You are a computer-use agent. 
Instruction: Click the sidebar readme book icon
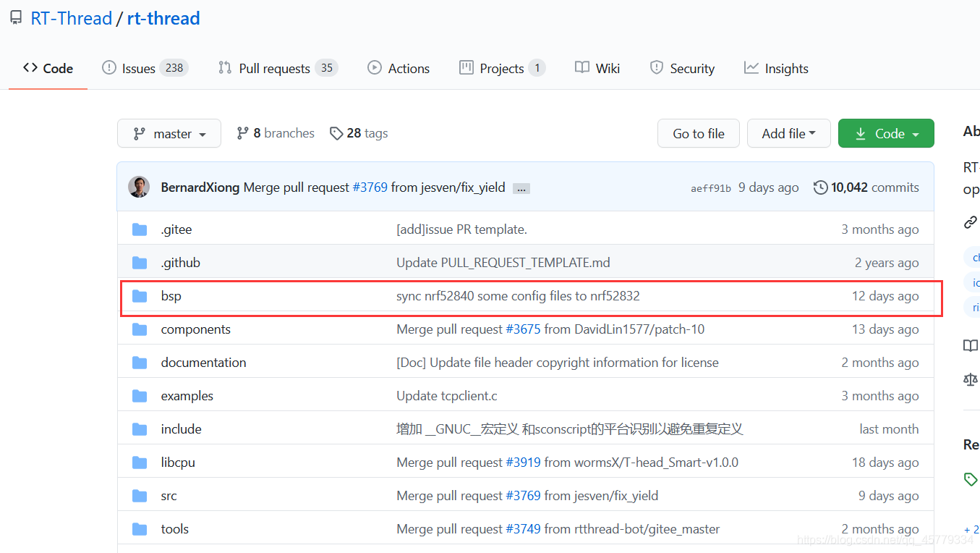[x=971, y=345]
